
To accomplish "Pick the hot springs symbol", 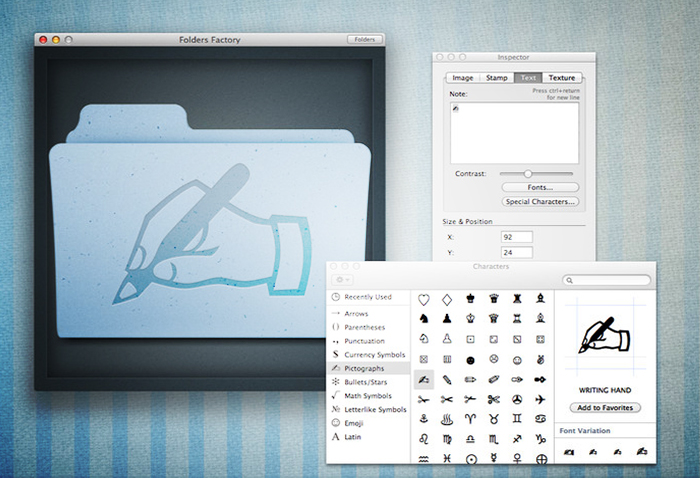I will pos(447,419).
